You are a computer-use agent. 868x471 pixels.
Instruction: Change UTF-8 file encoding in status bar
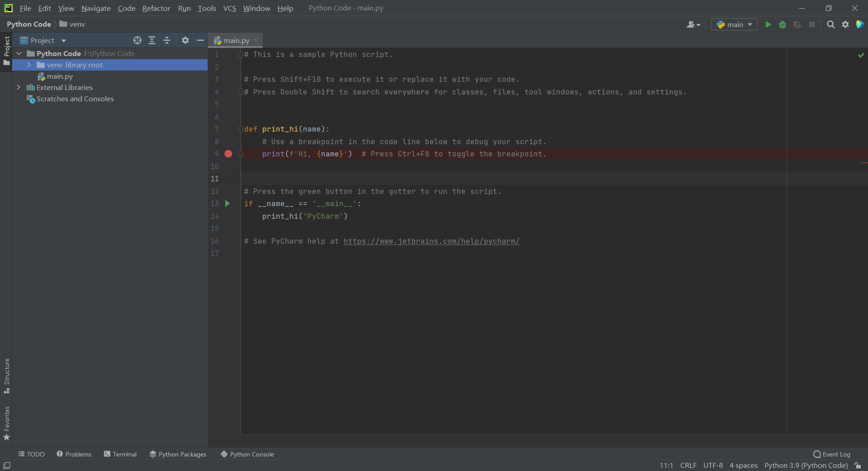coord(713,466)
